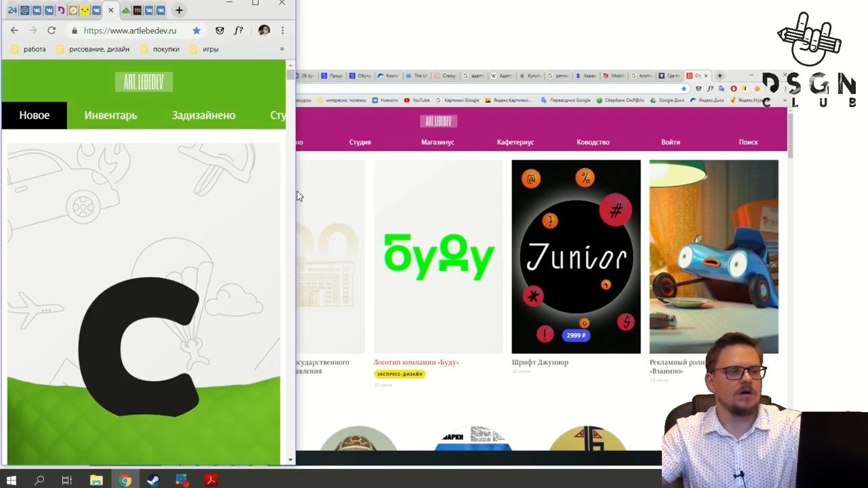Open the blue car commercial thumbnail
The height and width of the screenshot is (488, 868).
[713, 257]
